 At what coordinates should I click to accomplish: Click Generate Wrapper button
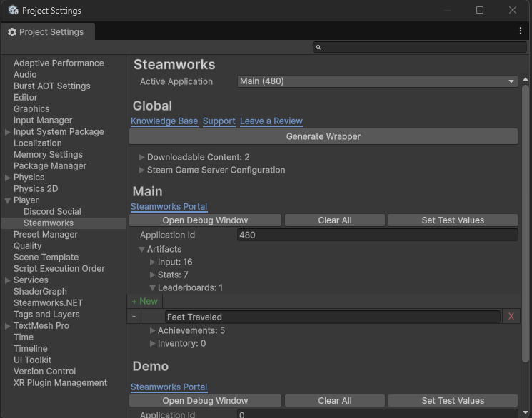coord(323,137)
